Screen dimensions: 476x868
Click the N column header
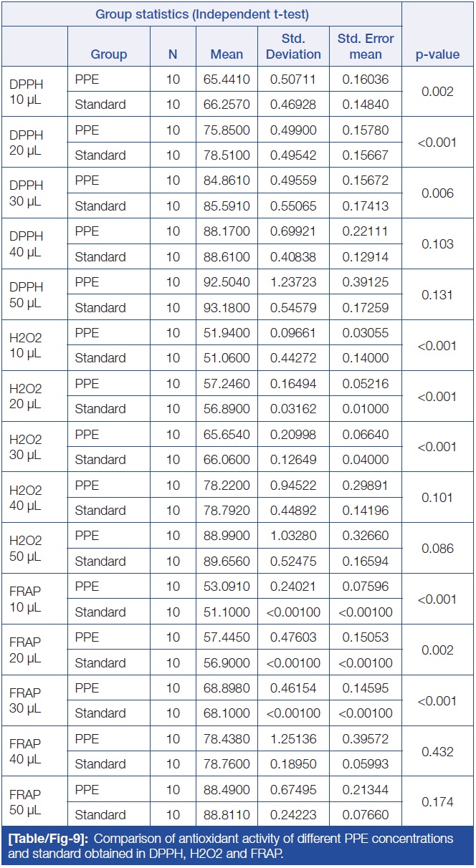point(173,54)
